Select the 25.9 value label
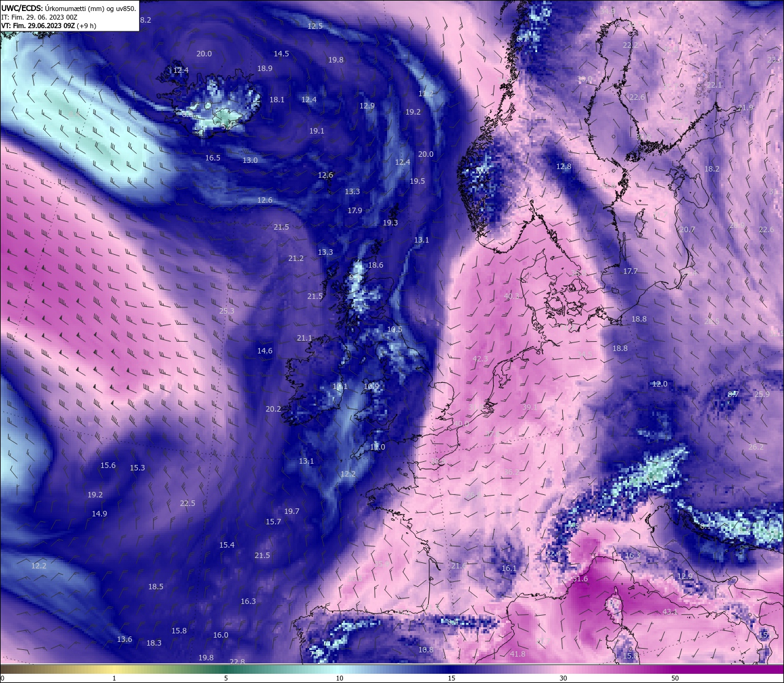This screenshot has width=784, height=683. pyautogui.click(x=762, y=394)
